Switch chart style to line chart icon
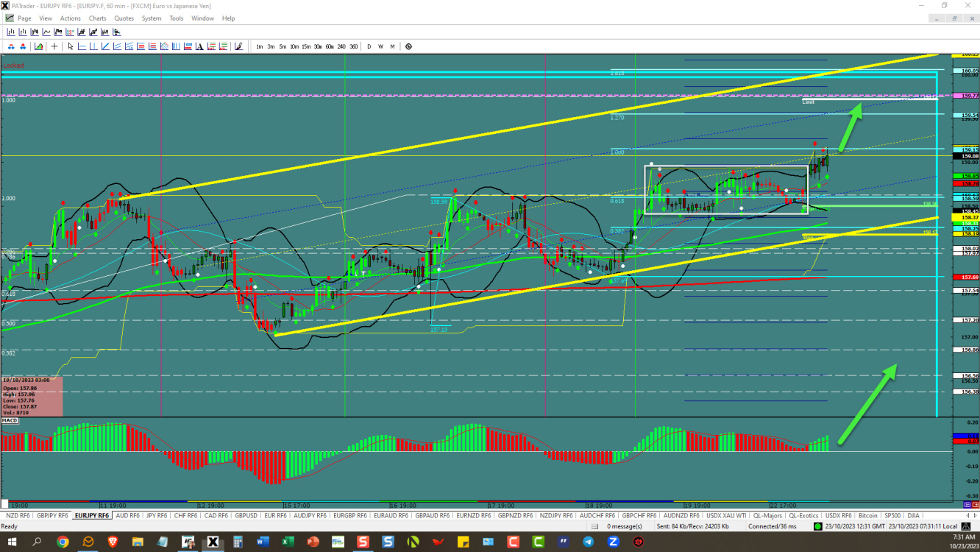 (46, 32)
